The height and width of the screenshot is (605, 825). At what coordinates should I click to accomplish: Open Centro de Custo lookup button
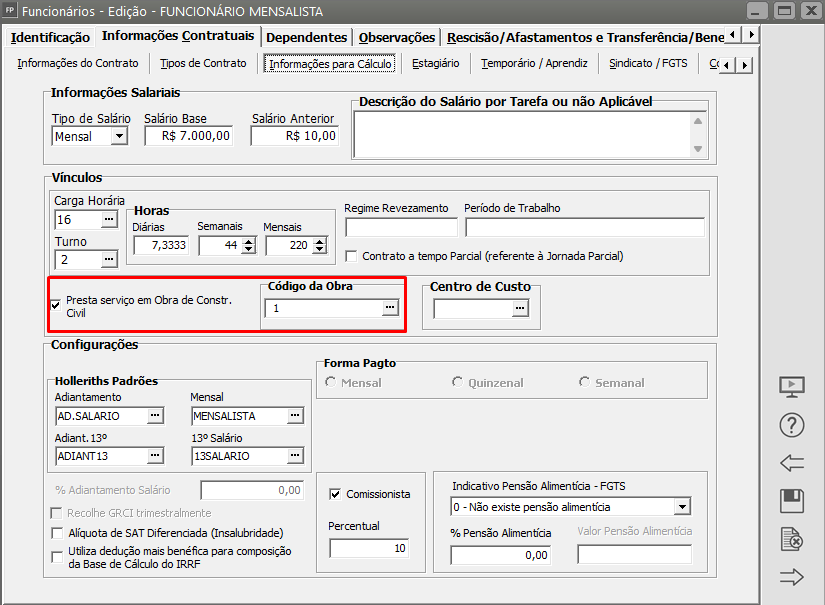519,310
